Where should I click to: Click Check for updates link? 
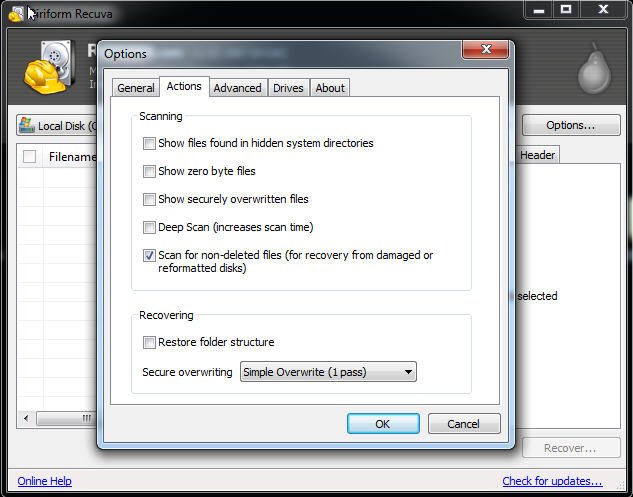552,481
